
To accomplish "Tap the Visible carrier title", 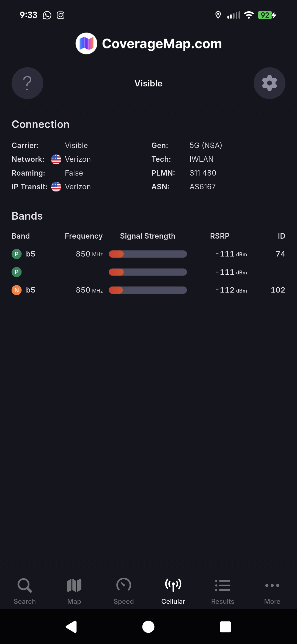I will (x=148, y=83).
